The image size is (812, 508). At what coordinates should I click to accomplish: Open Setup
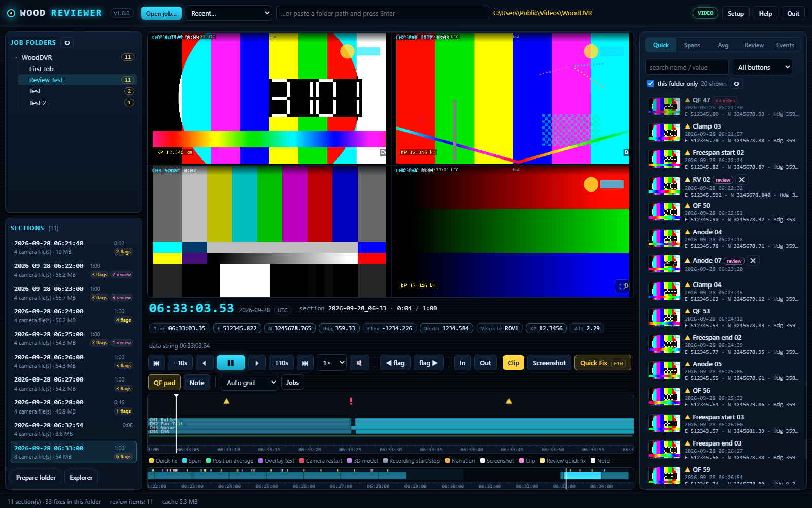tap(736, 14)
